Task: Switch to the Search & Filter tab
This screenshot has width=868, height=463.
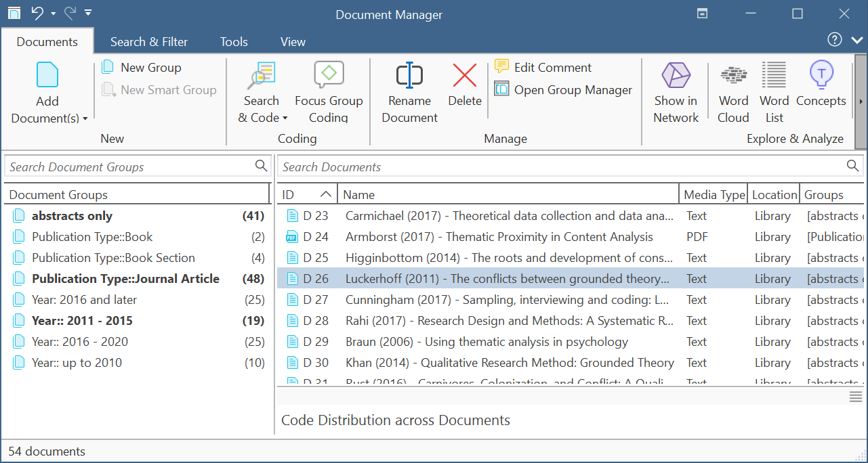Action: click(149, 42)
